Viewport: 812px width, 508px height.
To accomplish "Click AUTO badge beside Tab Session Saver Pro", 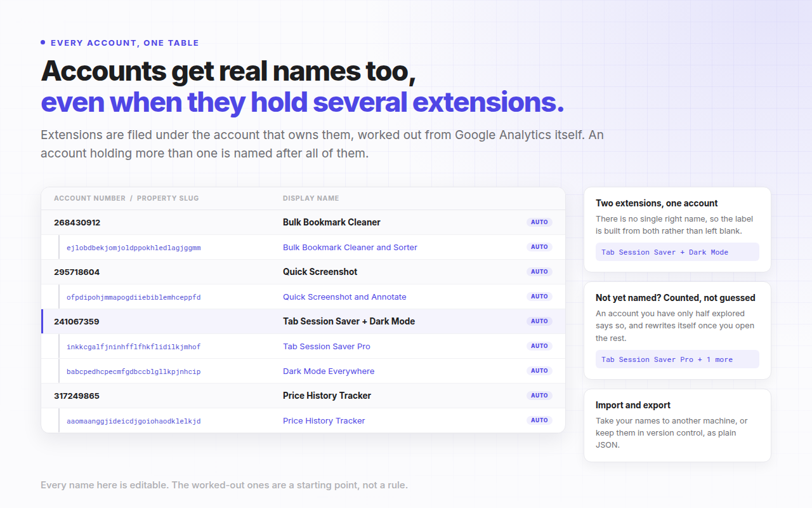I will 539,346.
